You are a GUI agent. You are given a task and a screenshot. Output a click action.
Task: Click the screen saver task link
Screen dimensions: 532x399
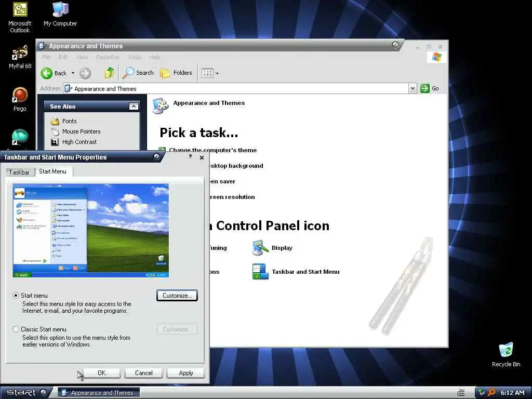tap(221, 181)
